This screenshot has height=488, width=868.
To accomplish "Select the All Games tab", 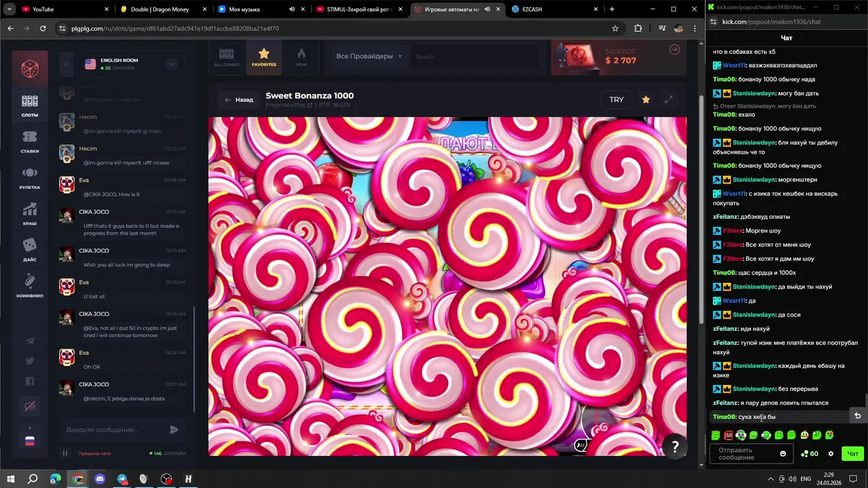I will point(226,57).
